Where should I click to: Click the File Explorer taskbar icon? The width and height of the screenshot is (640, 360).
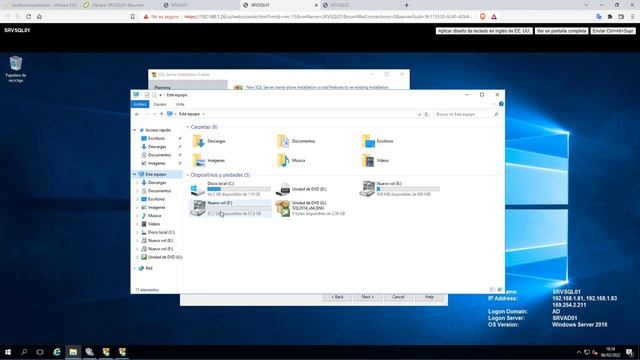(73, 352)
